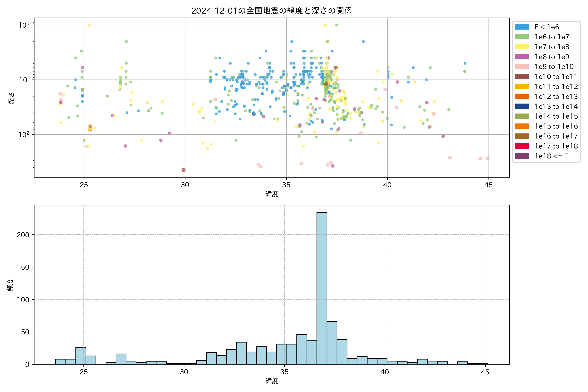Viewport: 588px width, 392px height.
Task: Click the 緯度 x-axis label under scatter plot
Action: click(x=271, y=194)
